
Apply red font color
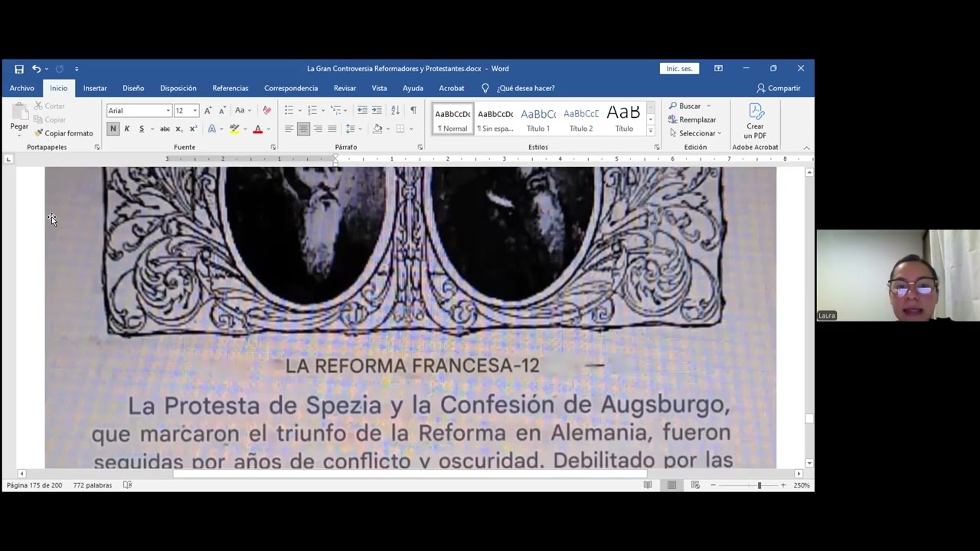(258, 129)
